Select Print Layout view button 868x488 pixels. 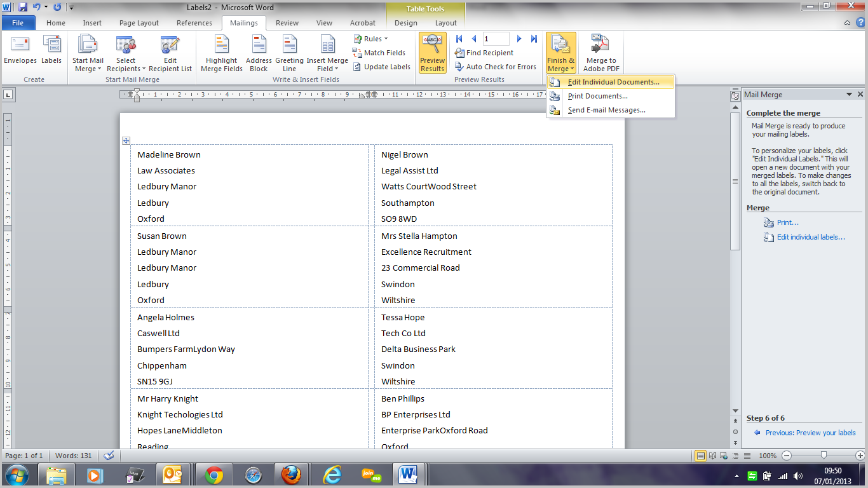click(701, 456)
